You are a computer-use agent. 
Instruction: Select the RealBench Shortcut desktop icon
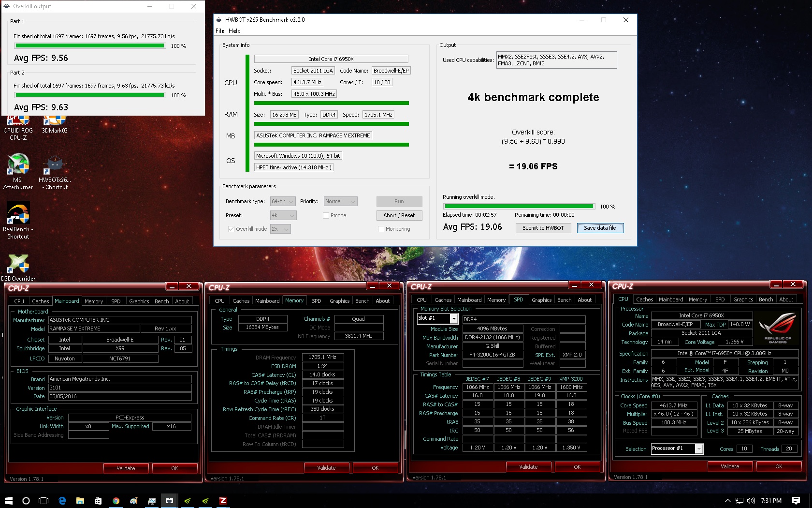click(x=18, y=221)
